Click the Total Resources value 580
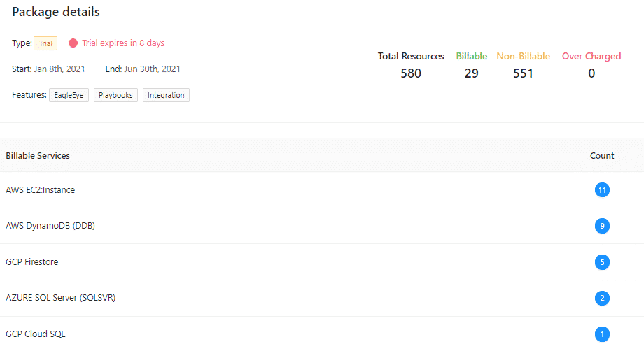The width and height of the screenshot is (644, 344). tap(411, 73)
